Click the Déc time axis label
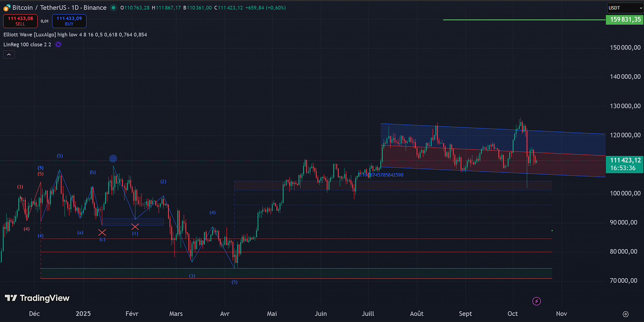644x322 pixels. (34, 314)
